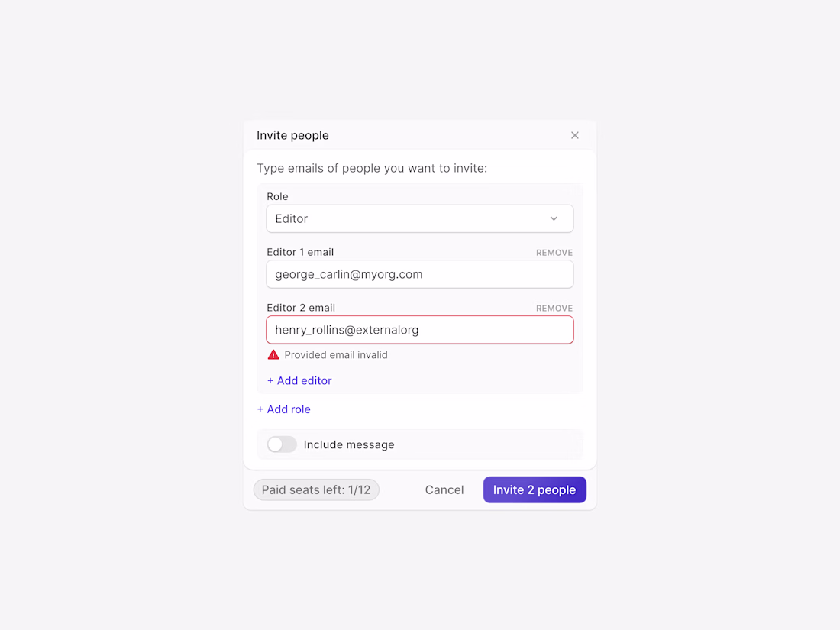Click the Provided email invalid message
Image resolution: width=840 pixels, height=630 pixels.
336,355
